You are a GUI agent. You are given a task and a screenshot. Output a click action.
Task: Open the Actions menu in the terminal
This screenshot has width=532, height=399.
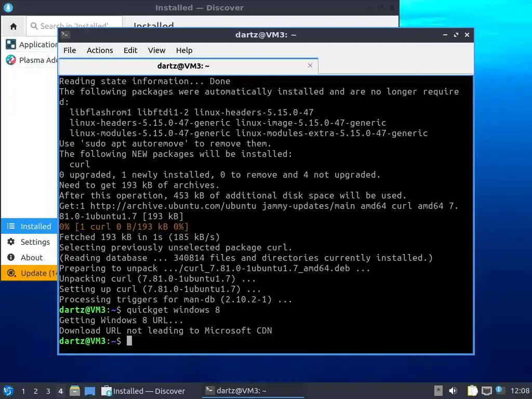pos(100,50)
